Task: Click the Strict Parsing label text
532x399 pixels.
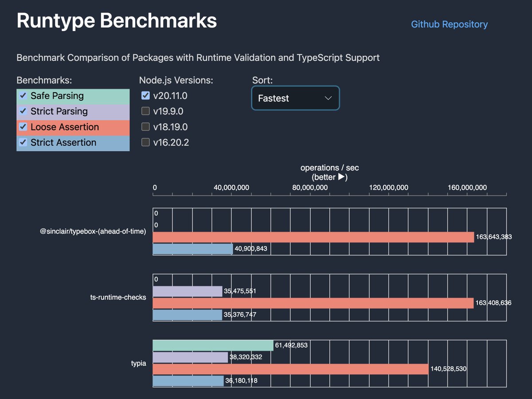Action: (x=59, y=111)
